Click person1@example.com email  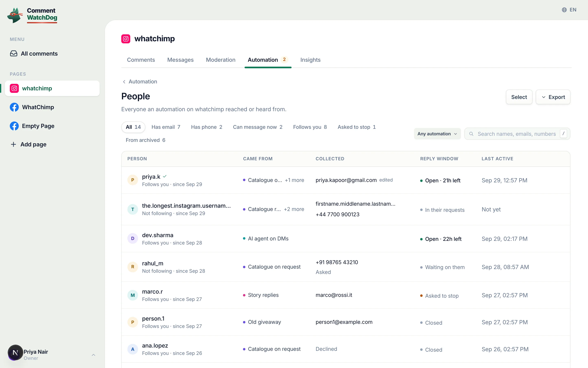pos(344,322)
